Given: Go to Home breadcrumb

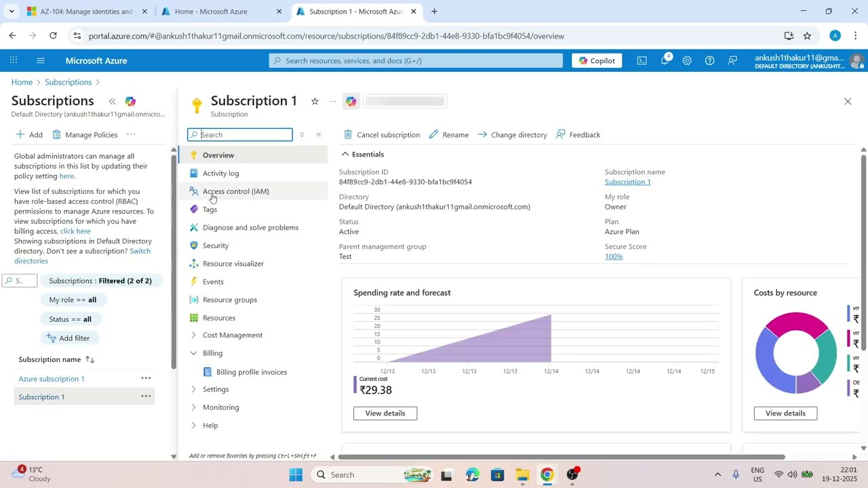Looking at the screenshot, I should pyautogui.click(x=22, y=82).
